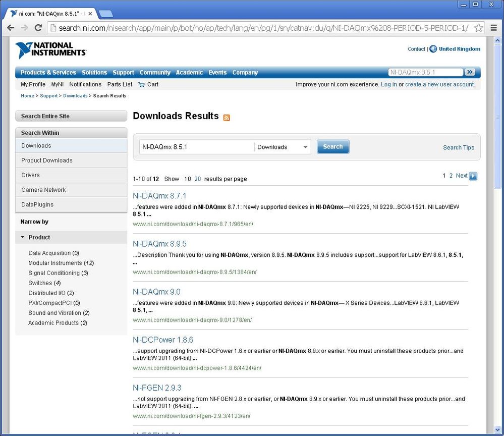Click the Next page arrow icon
504x436 pixels.
(473, 176)
